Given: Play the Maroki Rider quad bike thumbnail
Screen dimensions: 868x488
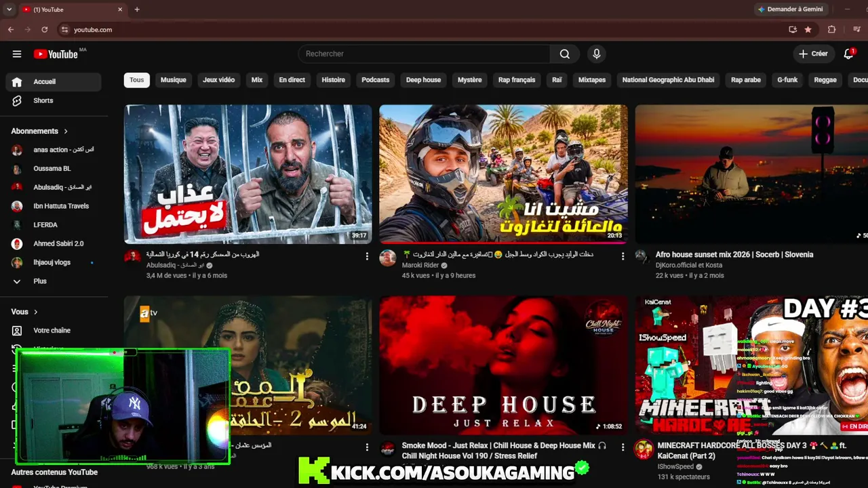Looking at the screenshot, I should 503,174.
